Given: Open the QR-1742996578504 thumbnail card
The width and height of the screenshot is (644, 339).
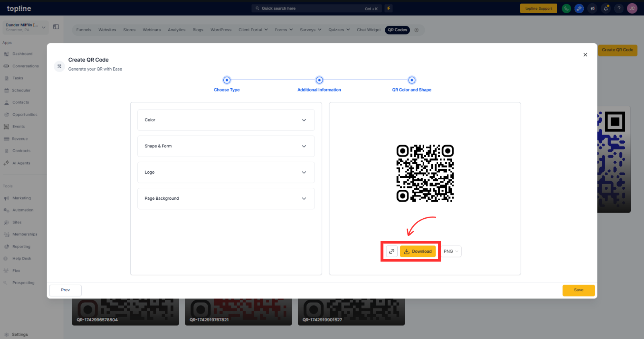Looking at the screenshot, I should [125, 312].
